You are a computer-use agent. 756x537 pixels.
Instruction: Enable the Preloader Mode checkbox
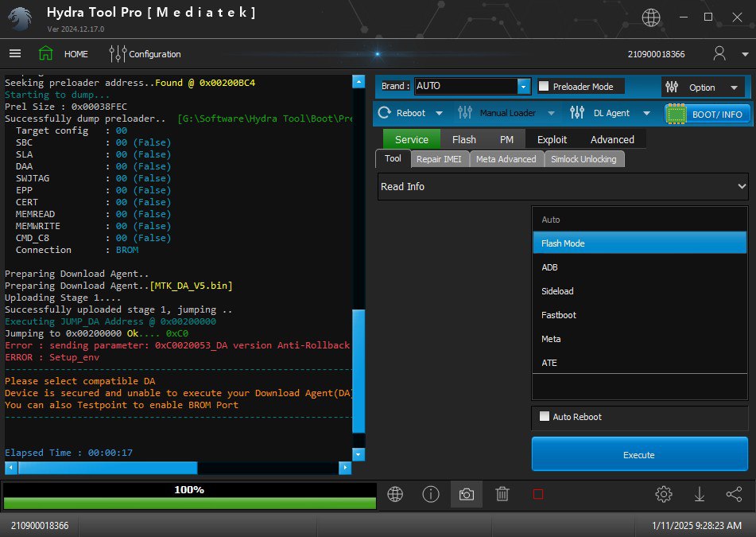click(x=545, y=86)
